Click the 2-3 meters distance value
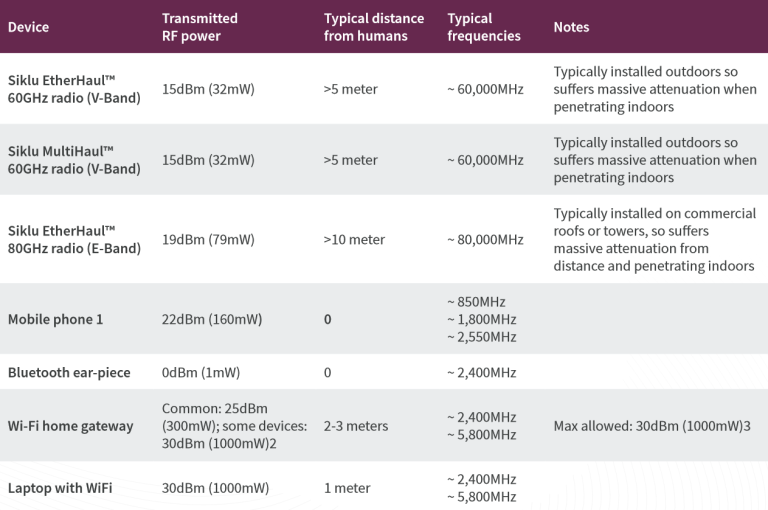The height and width of the screenshot is (510, 768). point(356,426)
